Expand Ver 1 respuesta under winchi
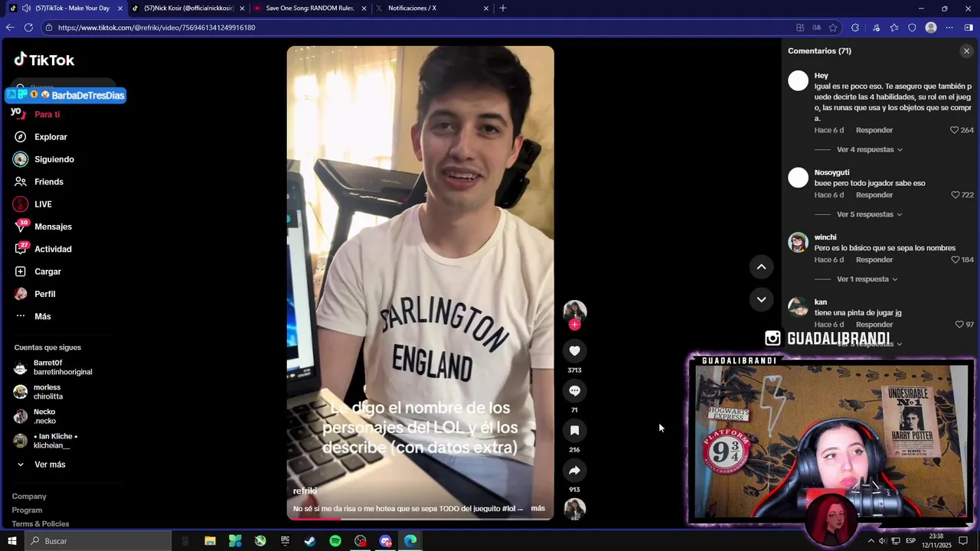Screen dimensions: 980x551 (x=867, y=279)
